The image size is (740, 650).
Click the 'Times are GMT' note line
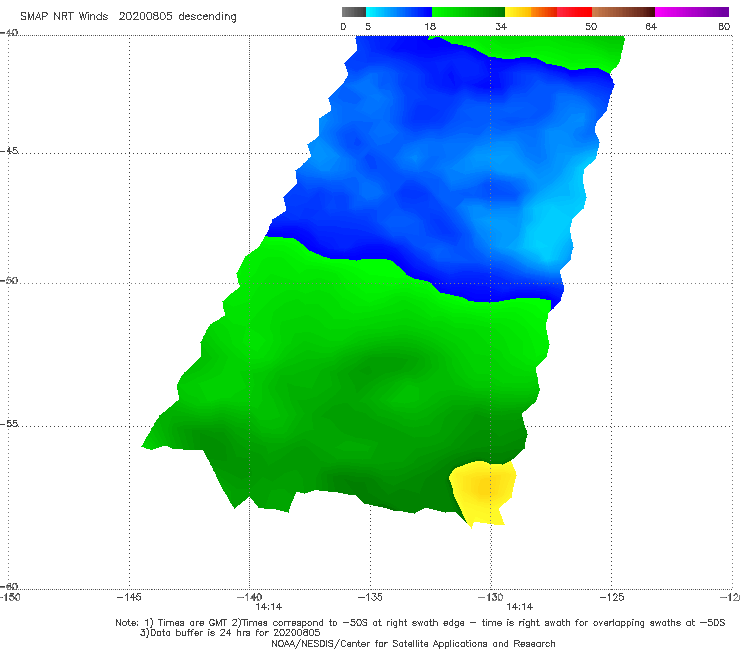(x=420, y=623)
